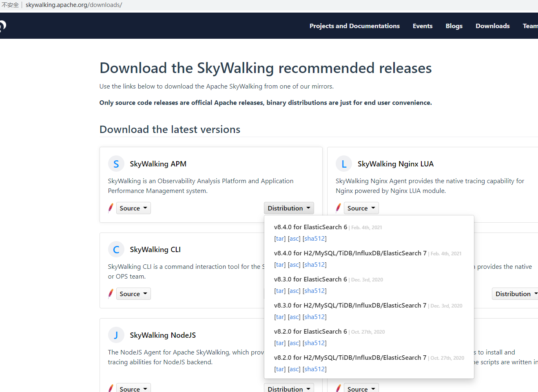Click the feather icon beside CLI Source button
Screen dimensions: 538x392
coord(111,293)
